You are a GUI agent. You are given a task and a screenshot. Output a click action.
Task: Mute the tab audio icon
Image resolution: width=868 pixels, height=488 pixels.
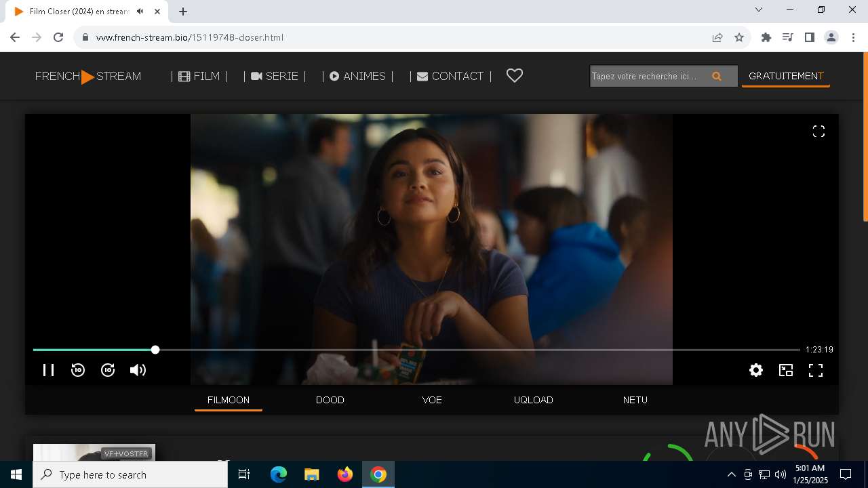[x=140, y=12]
